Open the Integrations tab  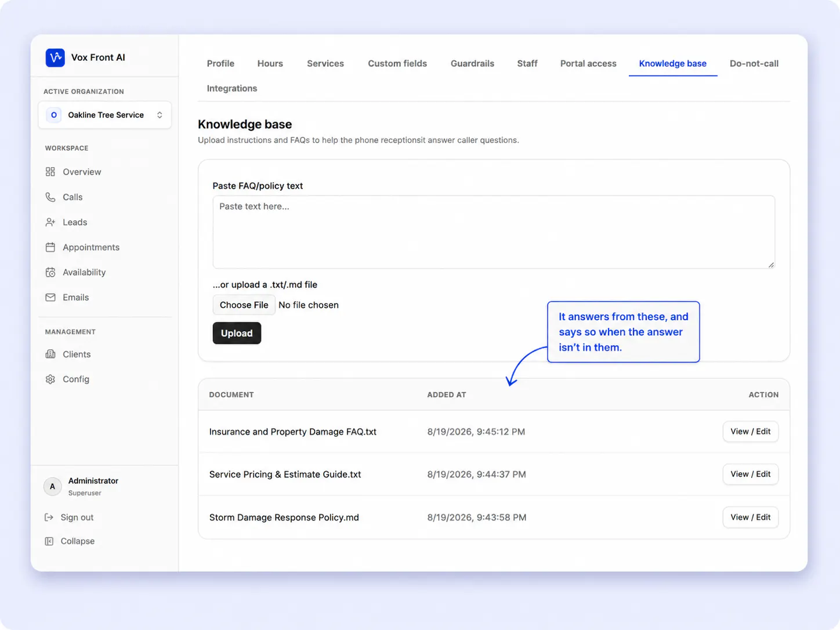pyautogui.click(x=232, y=89)
